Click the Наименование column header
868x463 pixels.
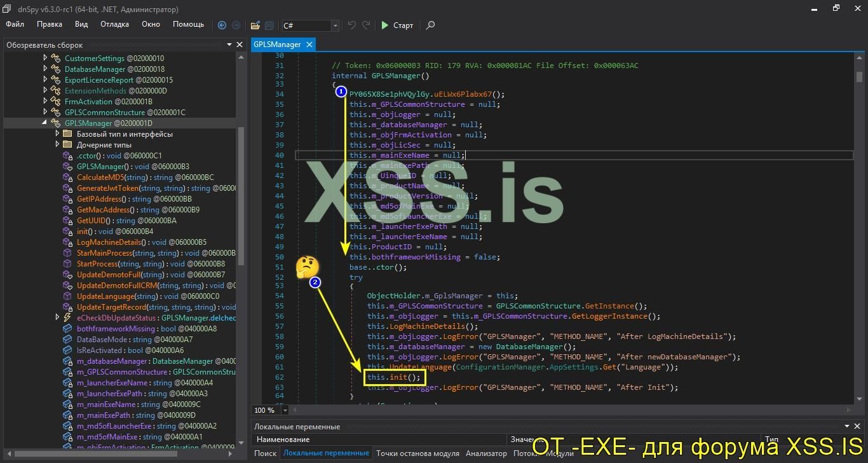(379, 439)
